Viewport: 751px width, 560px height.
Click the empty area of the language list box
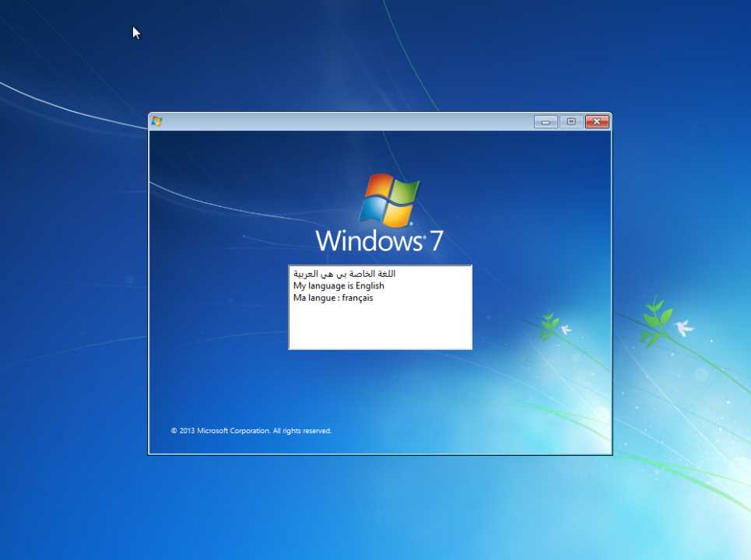tap(380, 331)
